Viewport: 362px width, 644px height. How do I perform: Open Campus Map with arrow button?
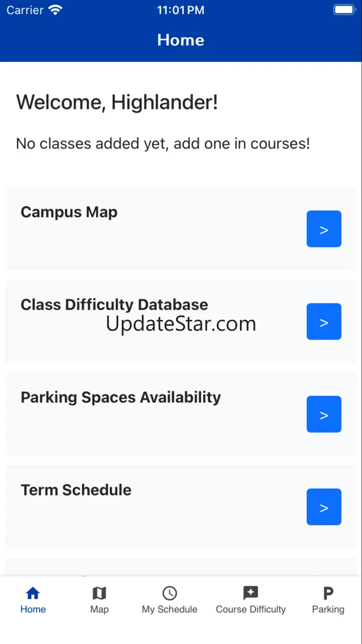324,229
